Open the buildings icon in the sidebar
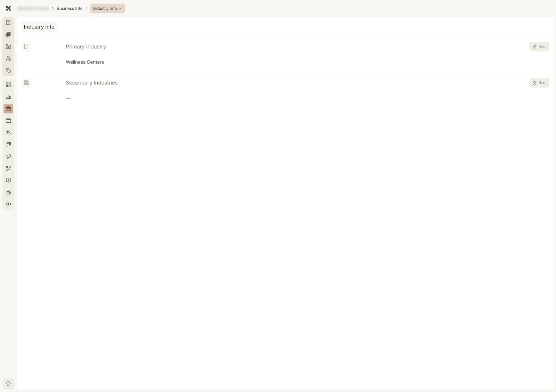Viewport: 556px width, 392px height. 8,47
